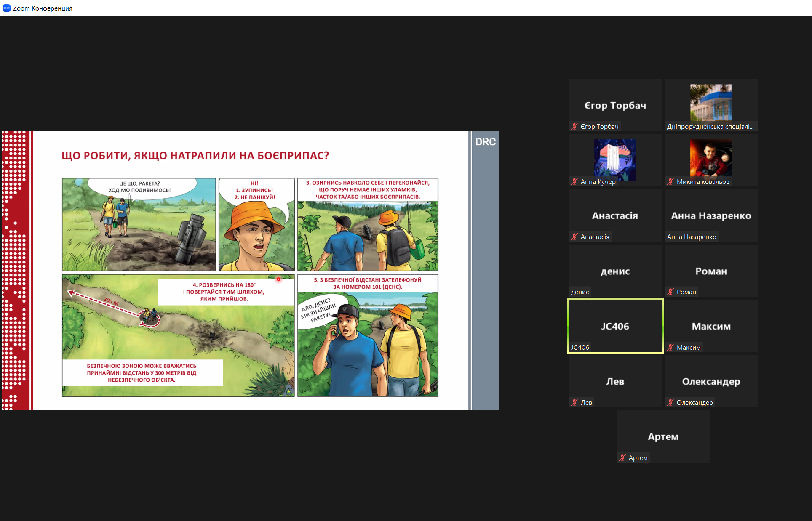Click Анастасія's muted microphone icon

tap(574, 237)
